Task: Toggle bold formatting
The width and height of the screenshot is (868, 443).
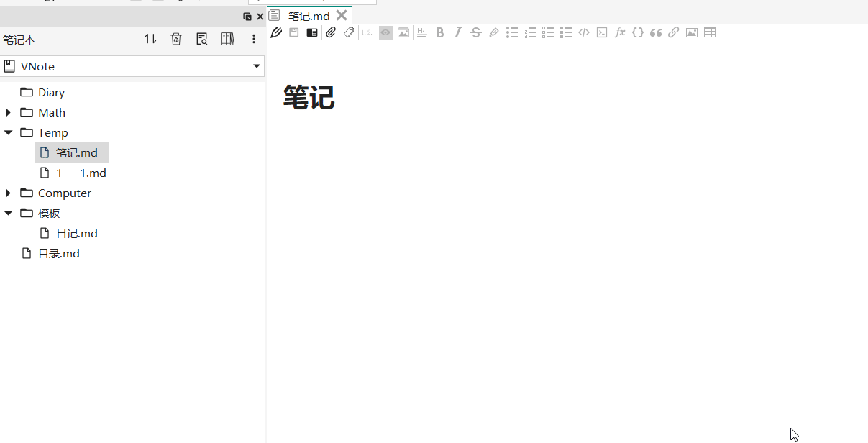Action: point(439,32)
